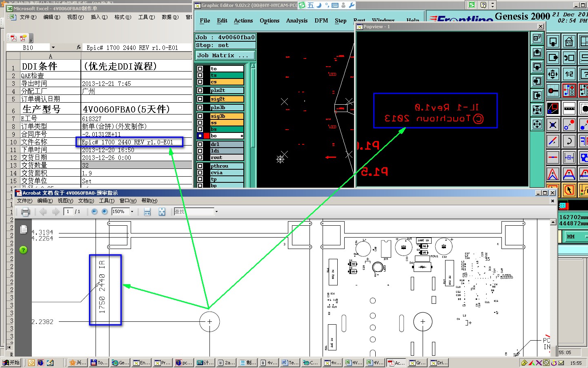Go to previous page in Acrobat
This screenshot has height=368, width=588.
(43, 212)
